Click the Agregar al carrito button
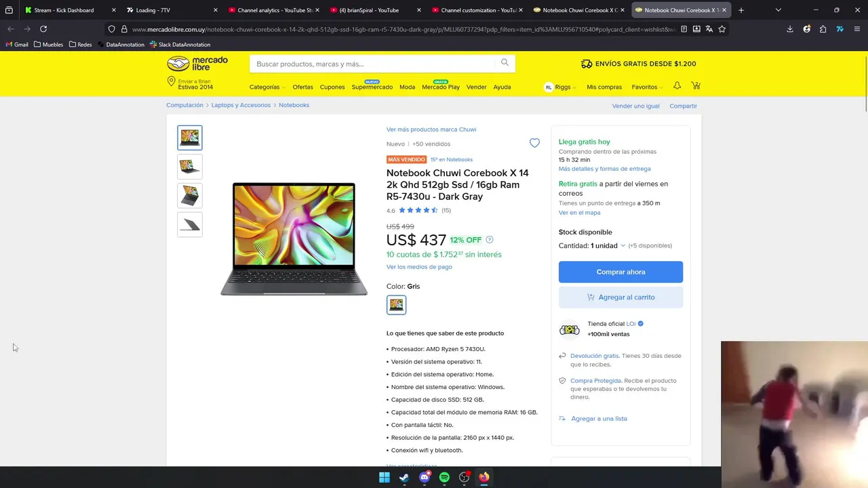Viewport: 868px width, 488px height. tap(620, 297)
